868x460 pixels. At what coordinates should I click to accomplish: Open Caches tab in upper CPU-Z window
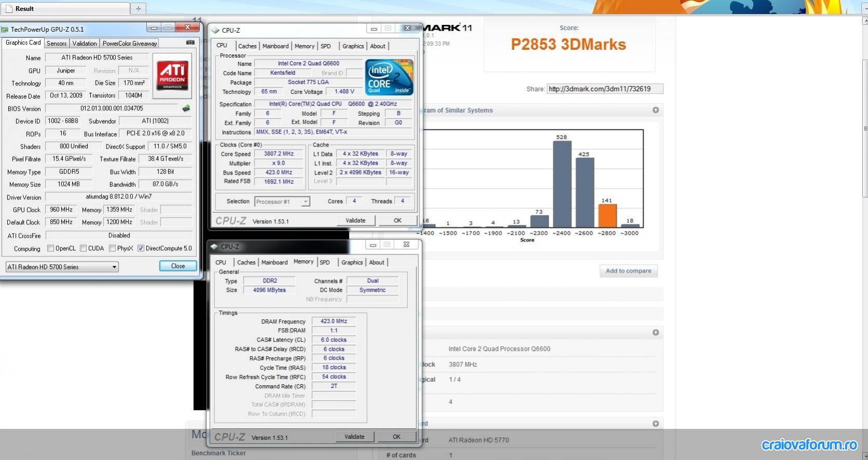pos(247,46)
